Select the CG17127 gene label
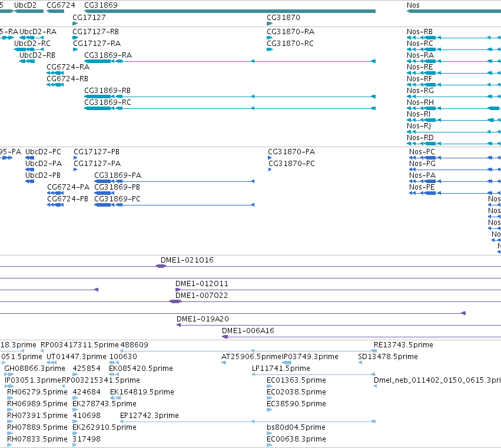The width and height of the screenshot is (501, 448). (x=89, y=17)
